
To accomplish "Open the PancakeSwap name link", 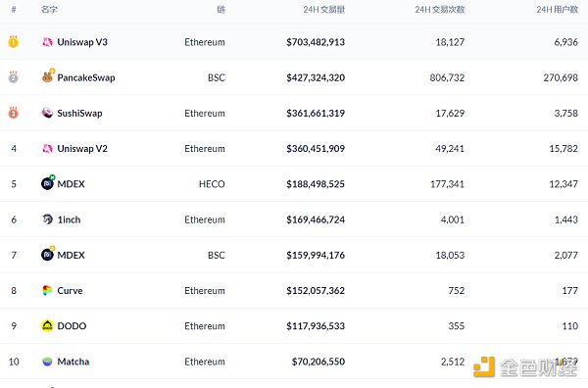I will 86,77.
